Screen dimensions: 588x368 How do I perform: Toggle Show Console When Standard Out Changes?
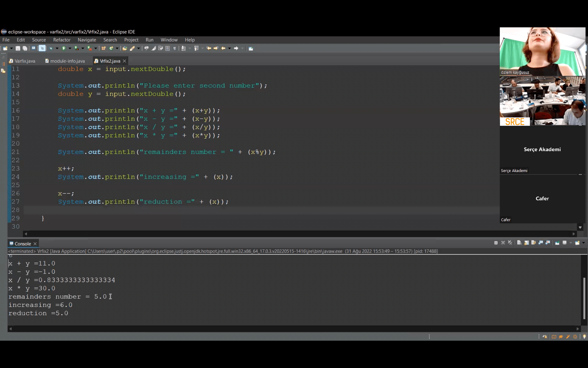(x=541, y=243)
